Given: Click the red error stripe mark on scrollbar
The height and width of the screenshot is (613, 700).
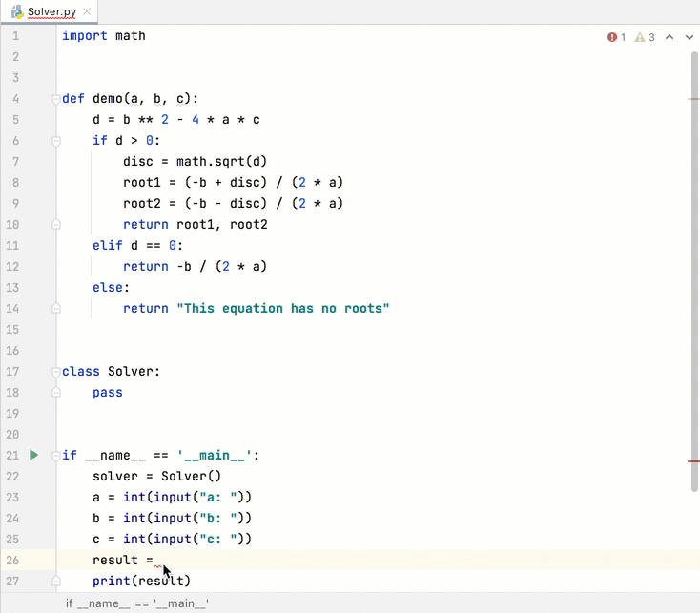Looking at the screenshot, I should click(x=693, y=461).
